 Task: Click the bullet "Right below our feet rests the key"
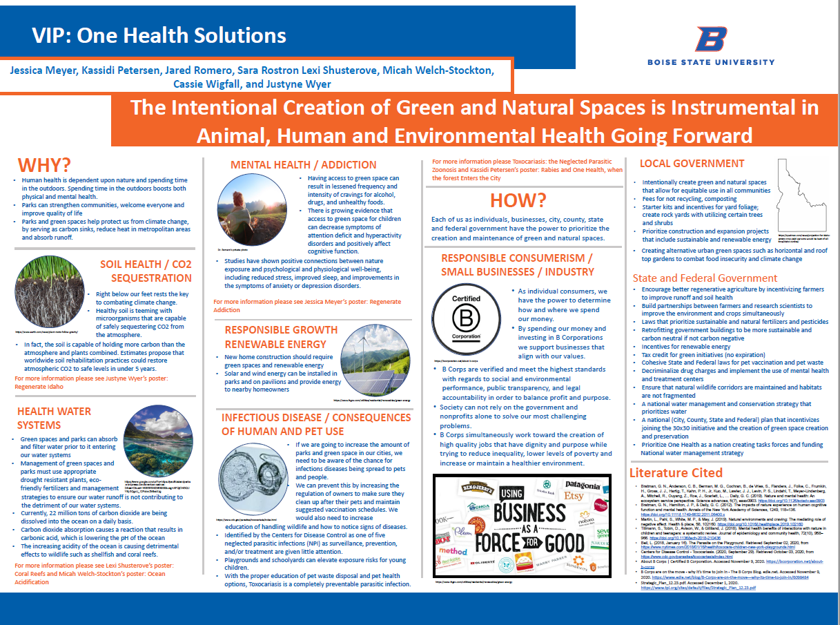(141, 298)
